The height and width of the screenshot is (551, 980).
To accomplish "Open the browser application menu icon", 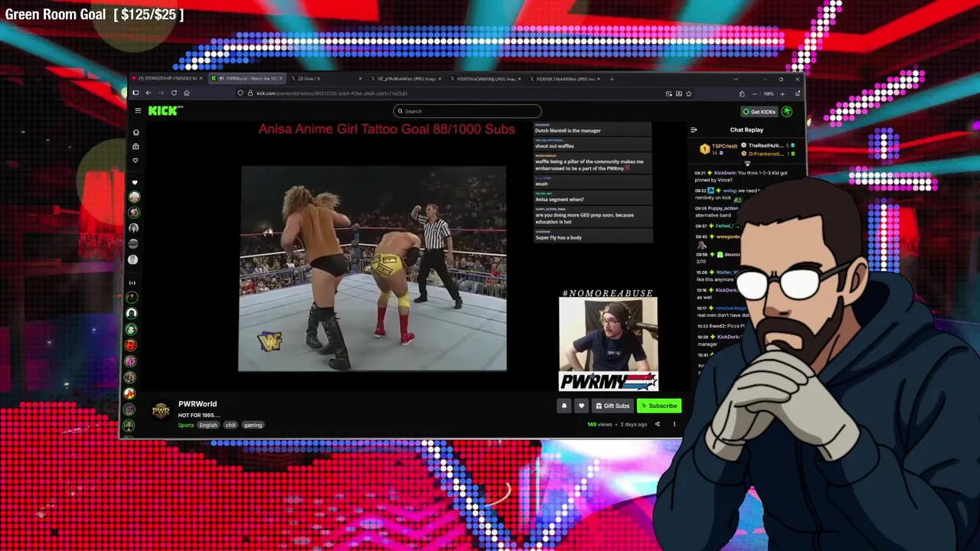I will click(x=797, y=93).
